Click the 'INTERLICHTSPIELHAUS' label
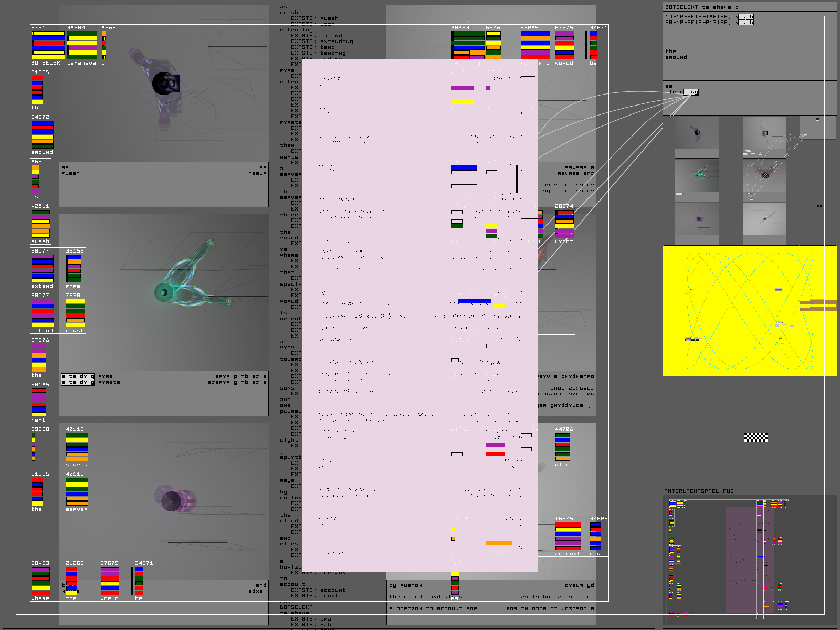Viewport: 840px width, 630px height. (699, 491)
